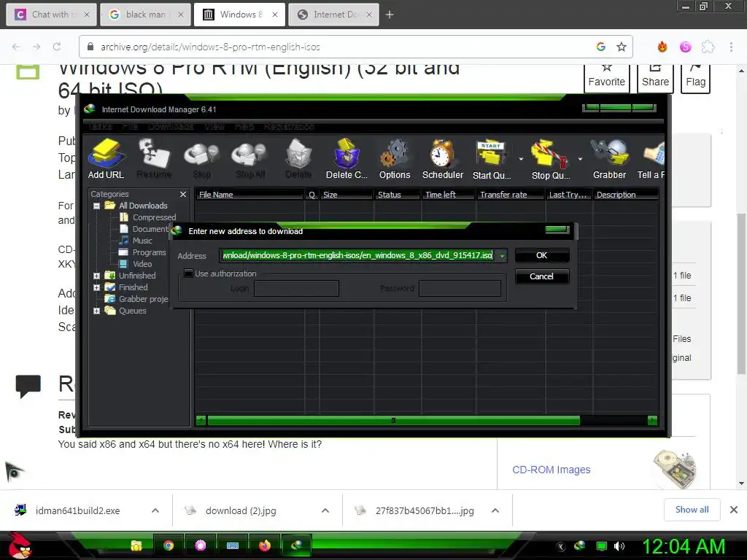Switch to the black man Google tab
The image size is (747, 560).
coord(145,15)
